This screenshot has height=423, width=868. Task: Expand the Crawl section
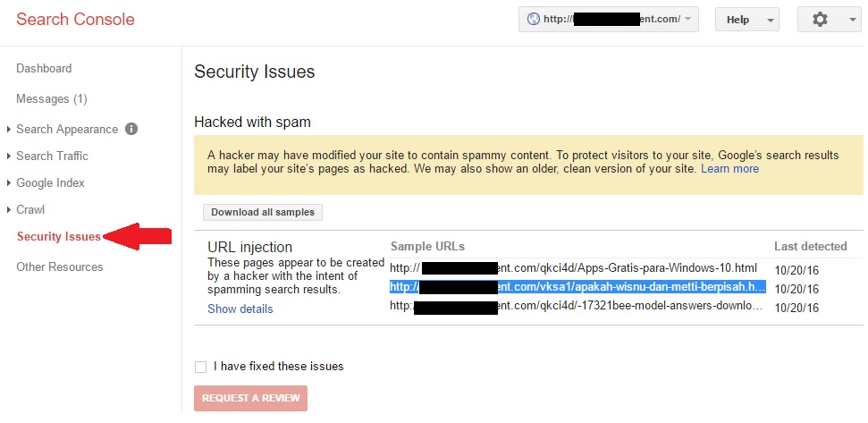pos(30,210)
